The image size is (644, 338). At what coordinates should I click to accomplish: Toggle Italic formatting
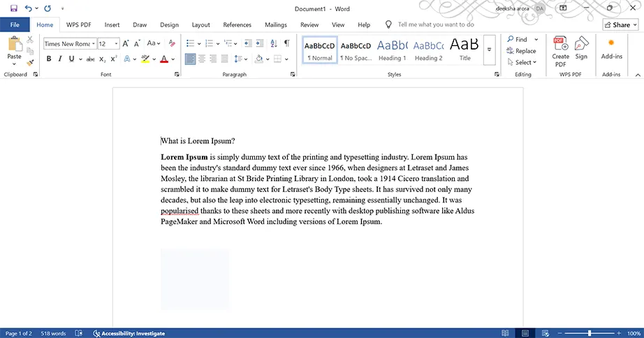pos(60,59)
